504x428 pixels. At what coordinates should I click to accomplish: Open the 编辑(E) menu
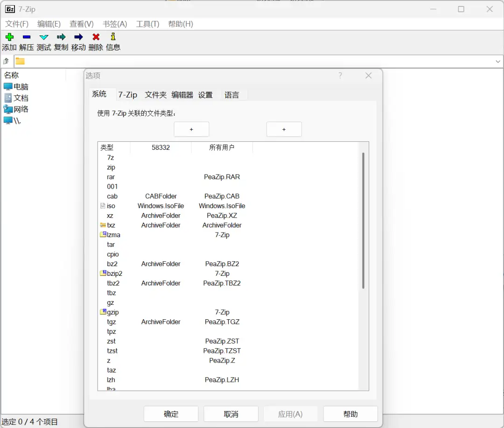[49, 24]
